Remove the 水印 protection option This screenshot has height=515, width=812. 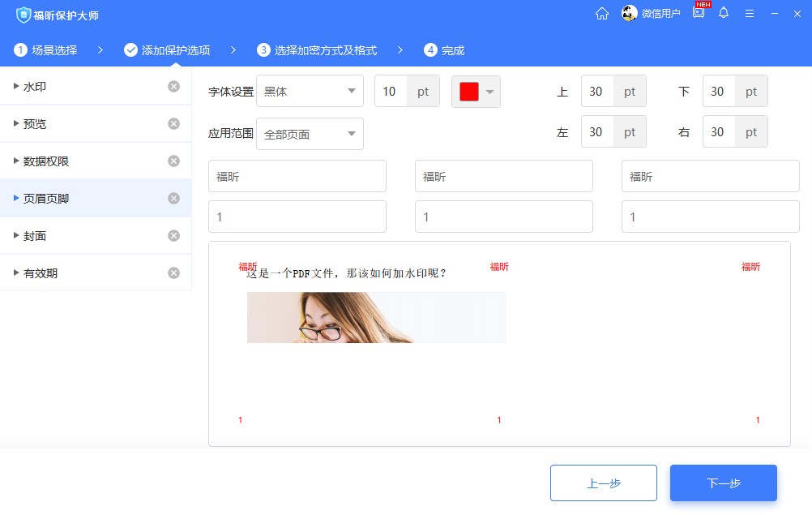pos(173,87)
